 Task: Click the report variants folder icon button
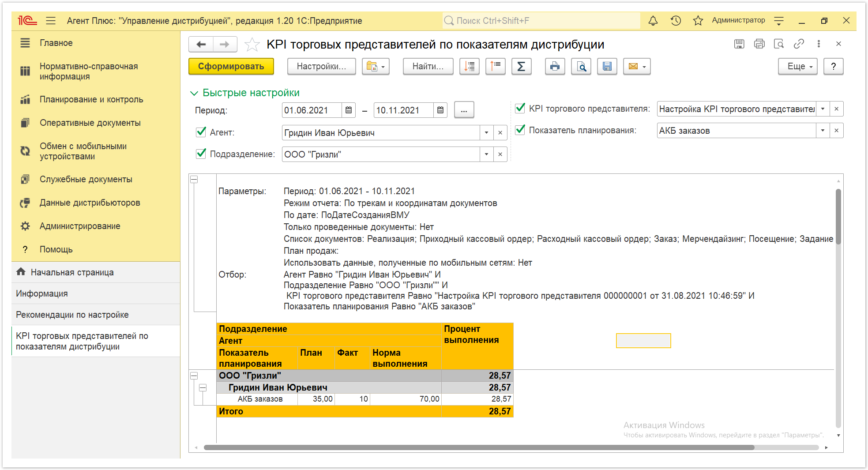click(x=376, y=67)
